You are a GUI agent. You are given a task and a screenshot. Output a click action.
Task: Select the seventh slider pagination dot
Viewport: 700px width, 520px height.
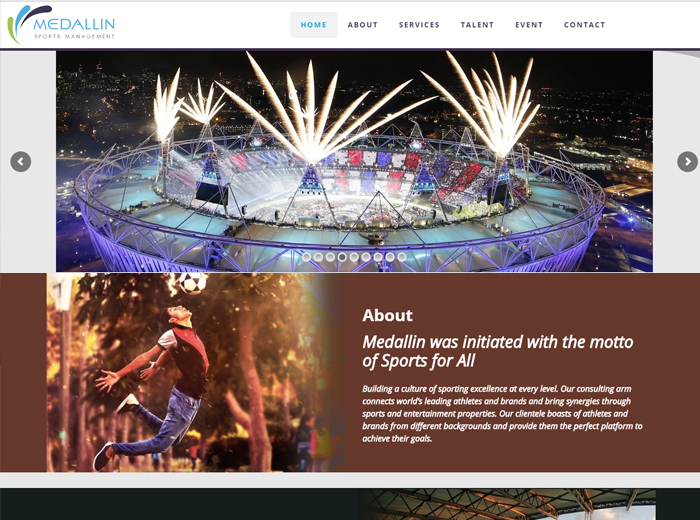point(378,257)
